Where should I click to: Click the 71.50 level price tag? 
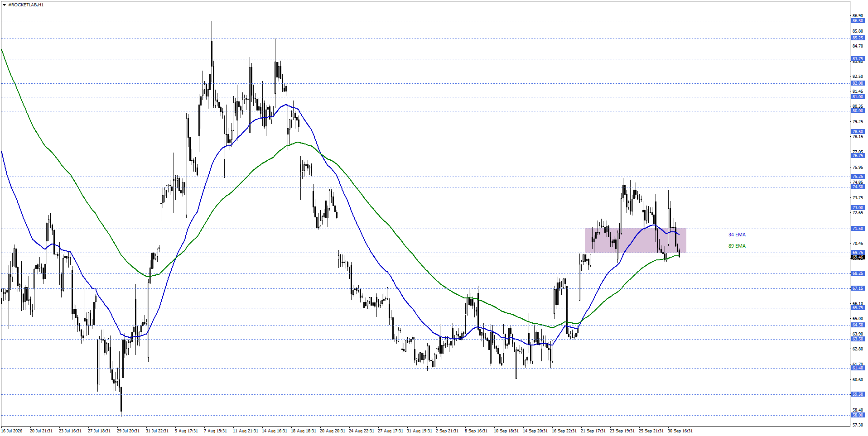click(858, 229)
